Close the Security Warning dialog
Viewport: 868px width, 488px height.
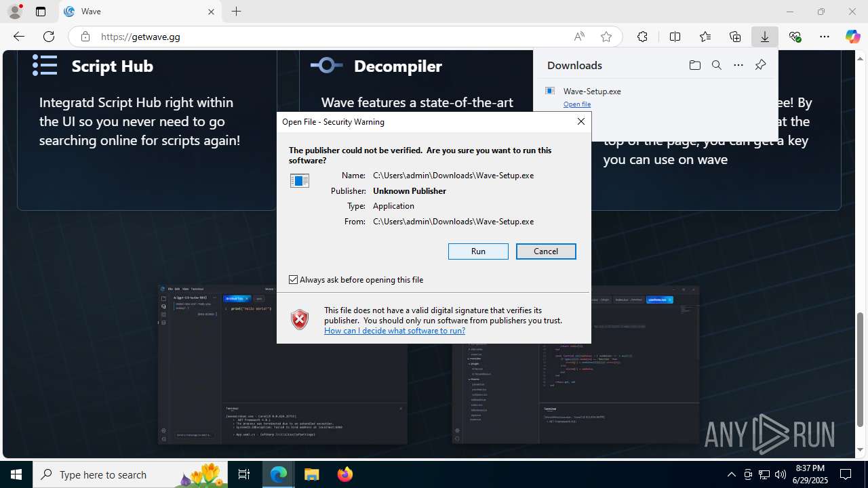tap(580, 121)
